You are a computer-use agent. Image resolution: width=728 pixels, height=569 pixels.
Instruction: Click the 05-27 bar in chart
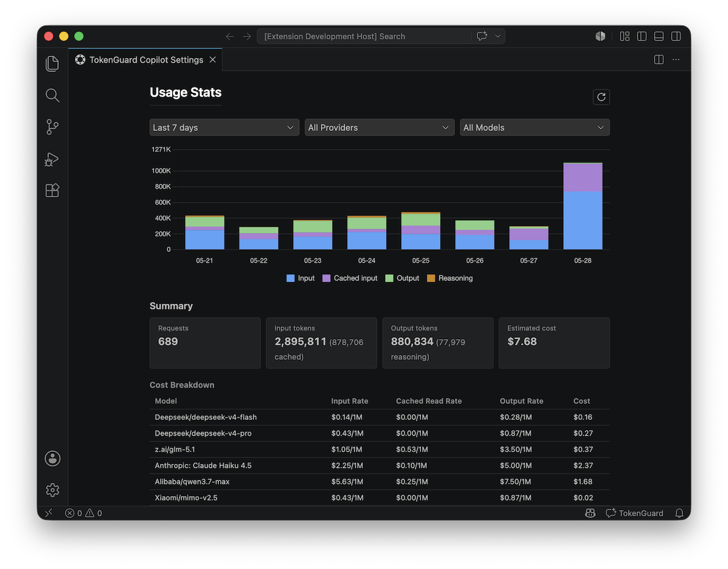point(529,238)
